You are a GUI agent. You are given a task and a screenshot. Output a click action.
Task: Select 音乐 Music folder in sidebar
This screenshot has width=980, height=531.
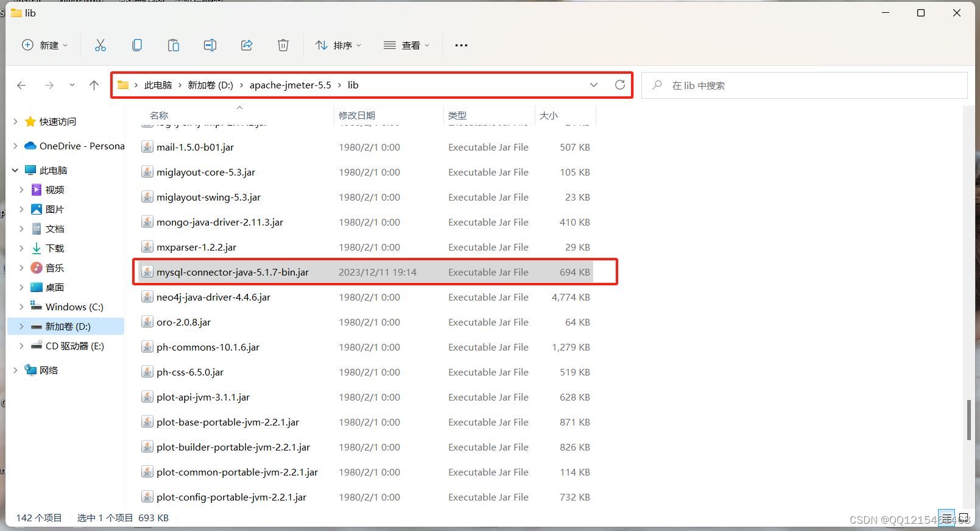[48, 268]
